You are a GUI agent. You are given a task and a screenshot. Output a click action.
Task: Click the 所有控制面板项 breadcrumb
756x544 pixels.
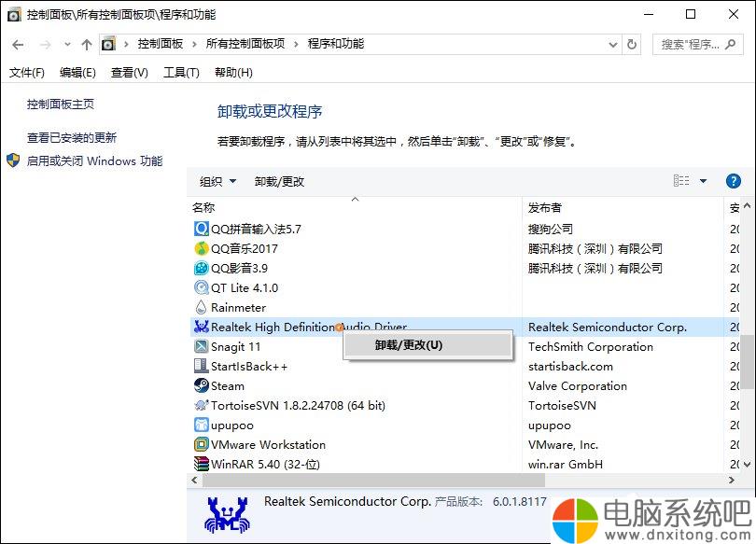(245, 44)
